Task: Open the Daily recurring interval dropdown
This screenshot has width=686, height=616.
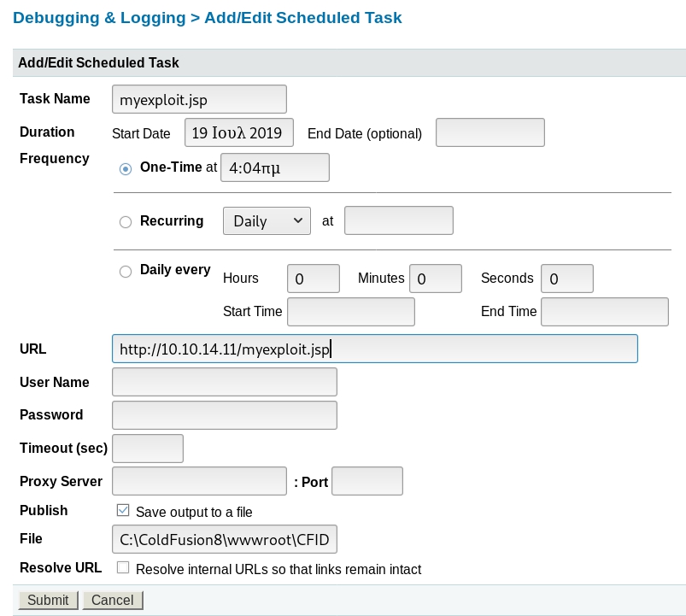Action: (267, 221)
